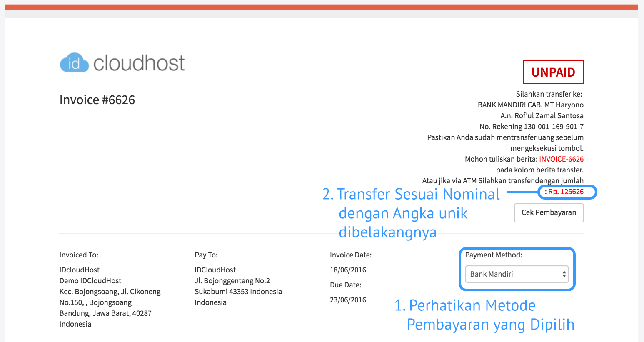
Task: Click the IDCloudHost cloud logo icon
Action: (x=74, y=63)
